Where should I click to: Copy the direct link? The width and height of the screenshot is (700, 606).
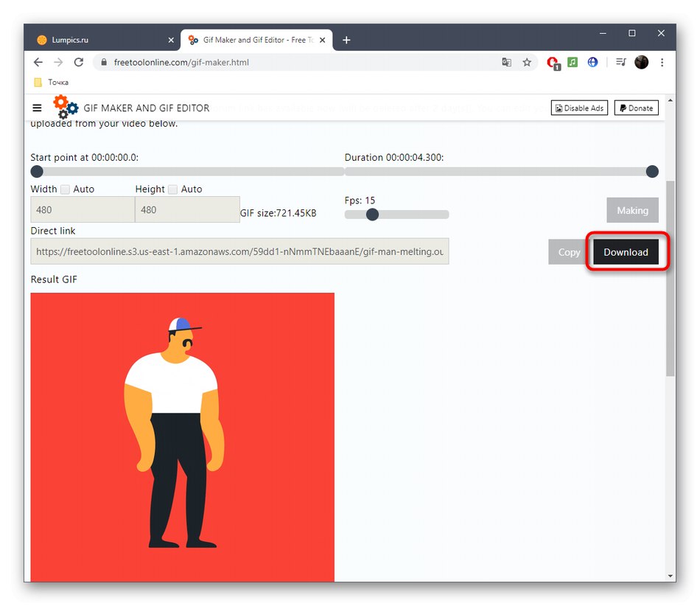point(568,251)
